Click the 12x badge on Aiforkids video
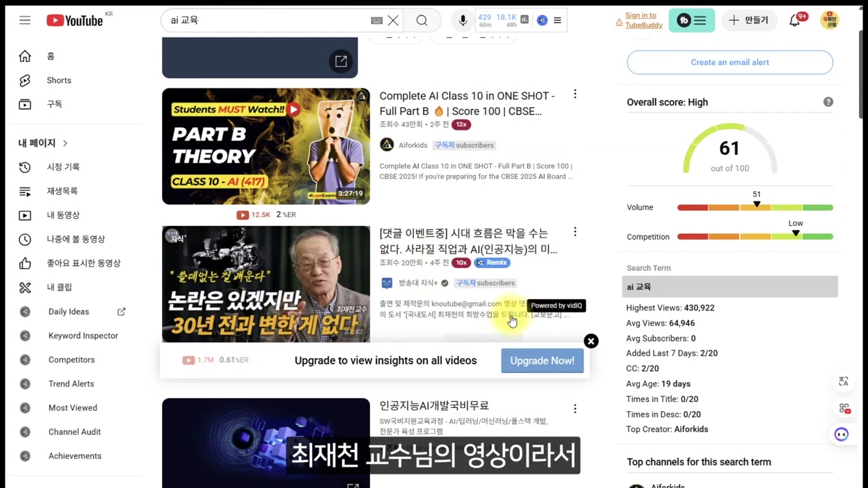The width and height of the screenshot is (868, 488). 461,125
